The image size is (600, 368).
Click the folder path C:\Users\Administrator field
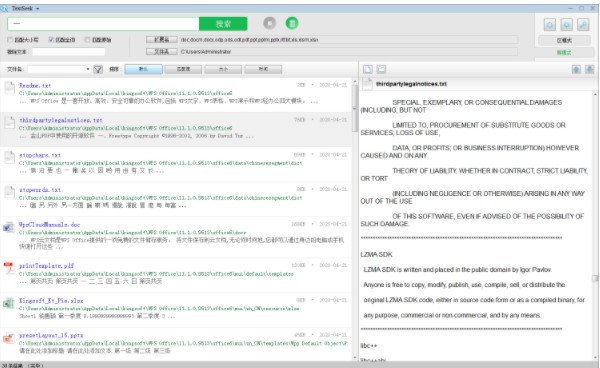(349, 52)
